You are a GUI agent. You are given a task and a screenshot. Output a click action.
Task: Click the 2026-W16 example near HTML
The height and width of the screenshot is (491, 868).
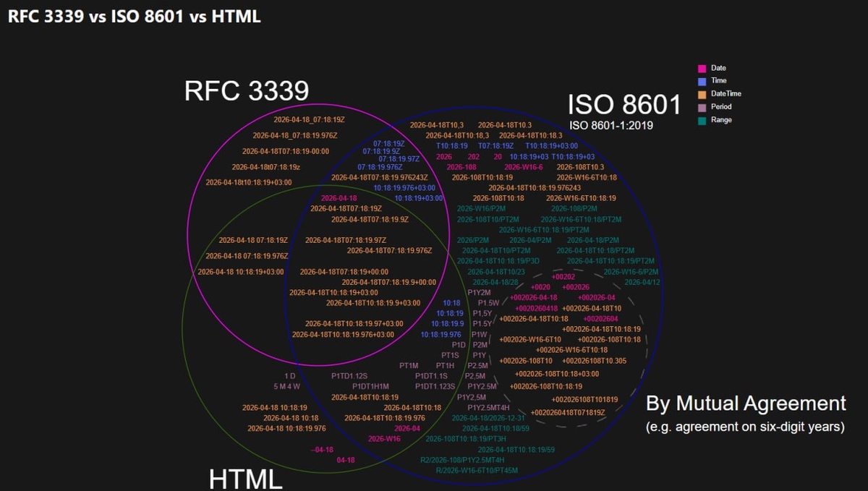click(x=384, y=439)
